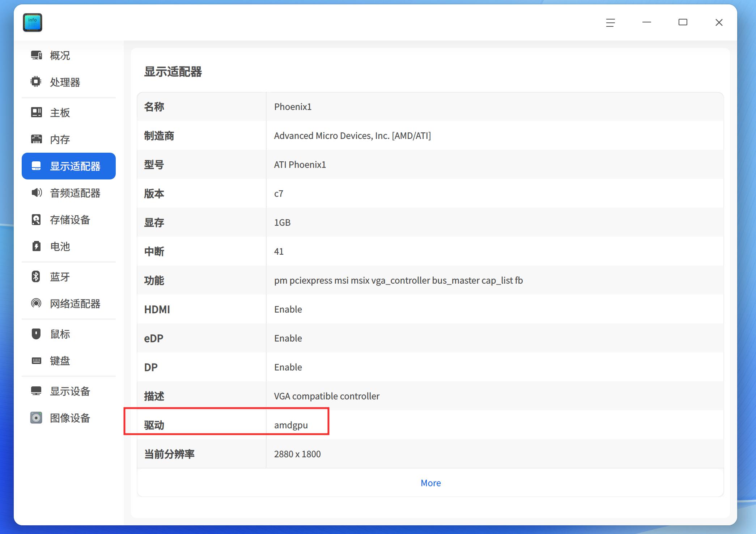The image size is (756, 534).
Task: Click the Overview (概况) sidebar icon
Action: coord(36,55)
